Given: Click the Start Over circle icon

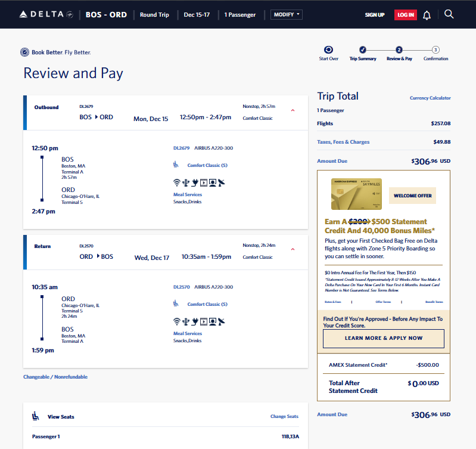Looking at the screenshot, I should click(x=328, y=49).
